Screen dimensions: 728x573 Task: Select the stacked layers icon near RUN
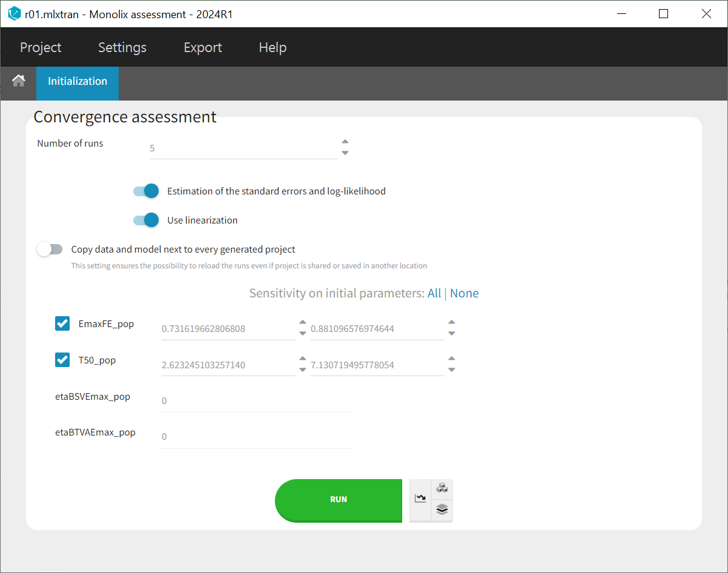pyautogui.click(x=442, y=509)
